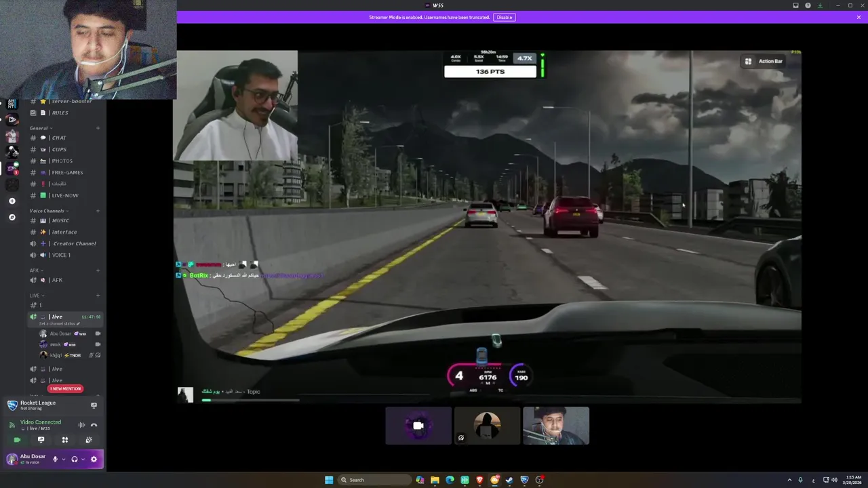The image size is (868, 488).
Task: Create channel in Voice Channels category
Action: click(98, 211)
